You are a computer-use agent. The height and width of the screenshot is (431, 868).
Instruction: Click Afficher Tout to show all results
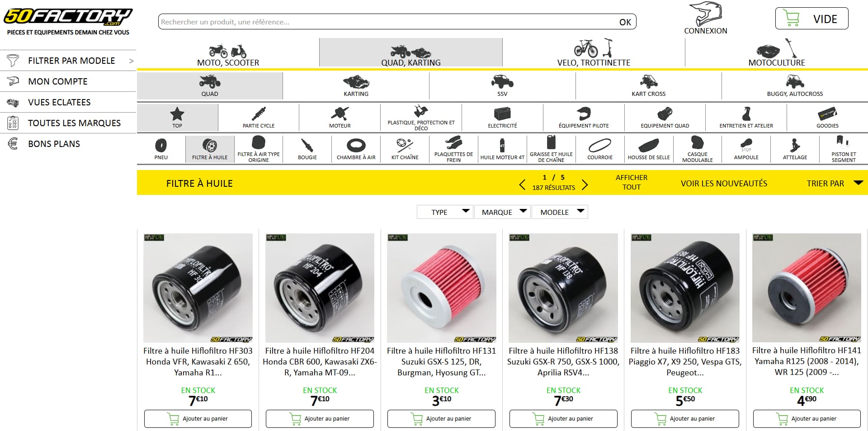click(x=632, y=182)
